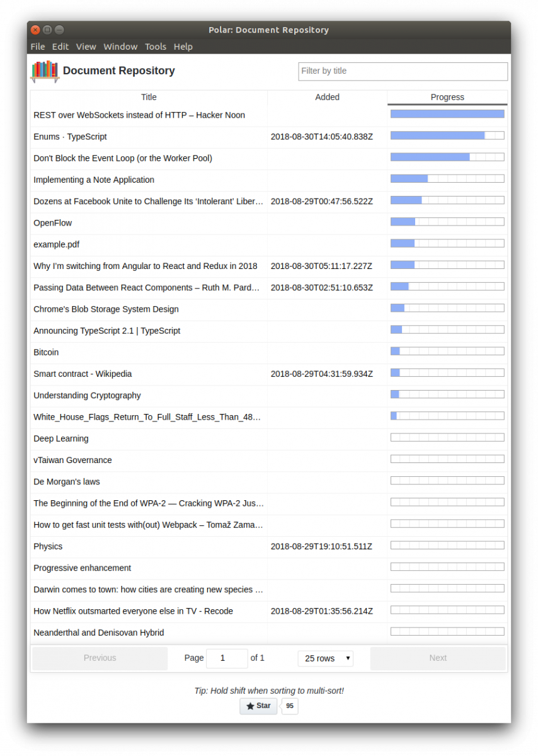
Task: Click the Previous page button
Action: coord(100,658)
